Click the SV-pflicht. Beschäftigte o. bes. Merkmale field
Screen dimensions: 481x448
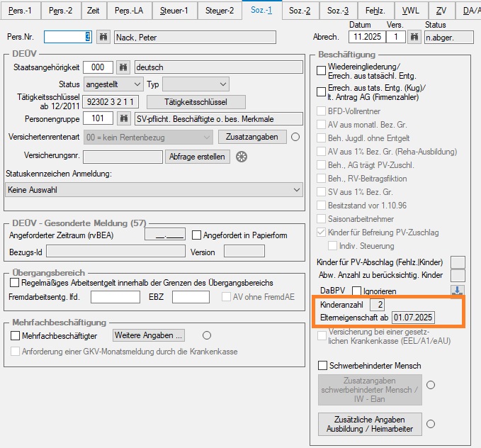[x=219, y=119]
